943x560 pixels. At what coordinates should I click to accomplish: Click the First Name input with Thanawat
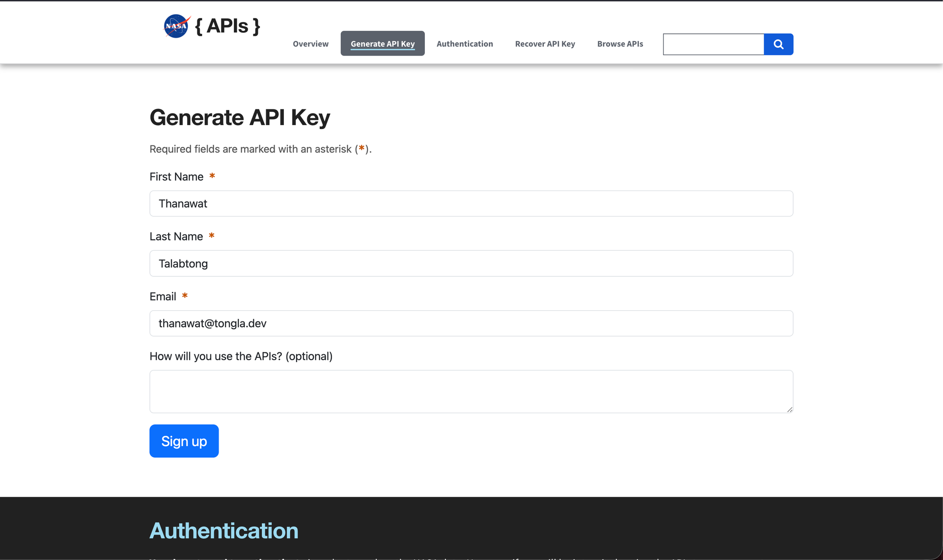471,204
